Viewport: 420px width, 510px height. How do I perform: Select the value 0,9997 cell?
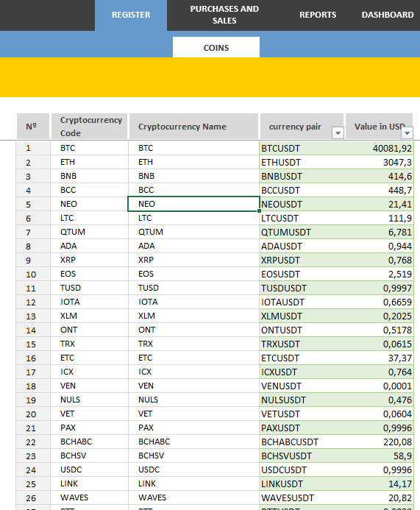click(379, 288)
